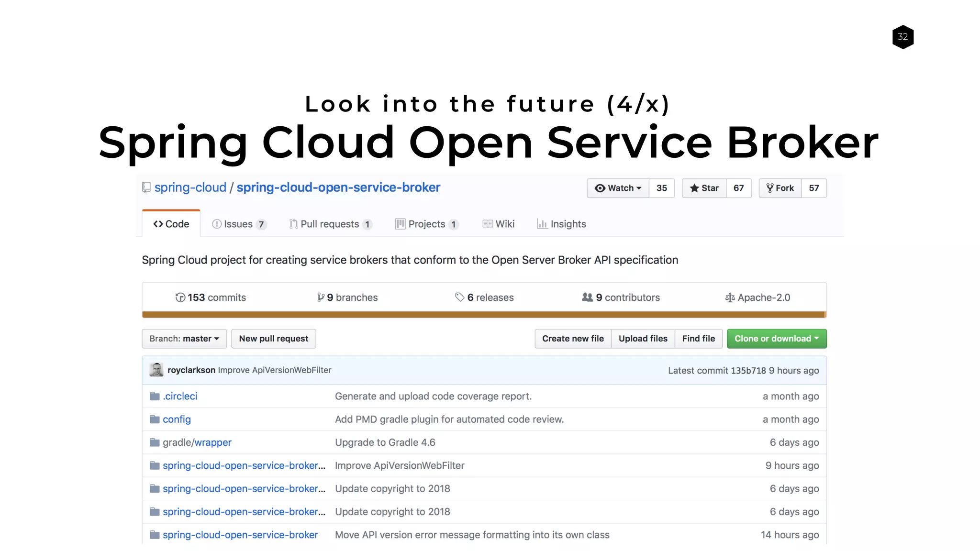
Task: Switch to the Pull requests tab
Action: (x=330, y=224)
